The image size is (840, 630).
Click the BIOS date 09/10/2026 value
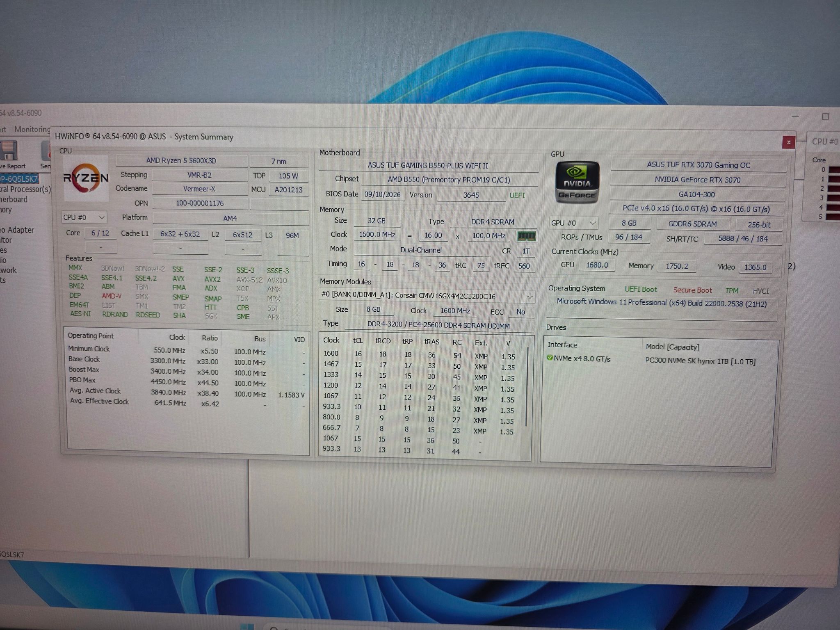coord(383,194)
